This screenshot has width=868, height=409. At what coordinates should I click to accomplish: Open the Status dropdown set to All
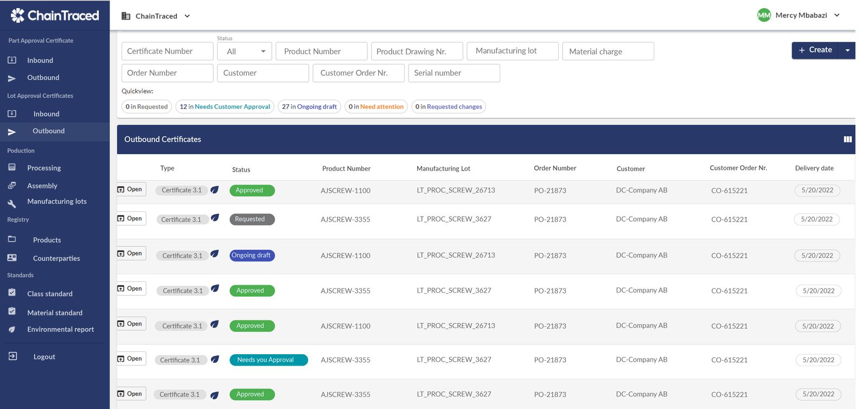(x=245, y=51)
